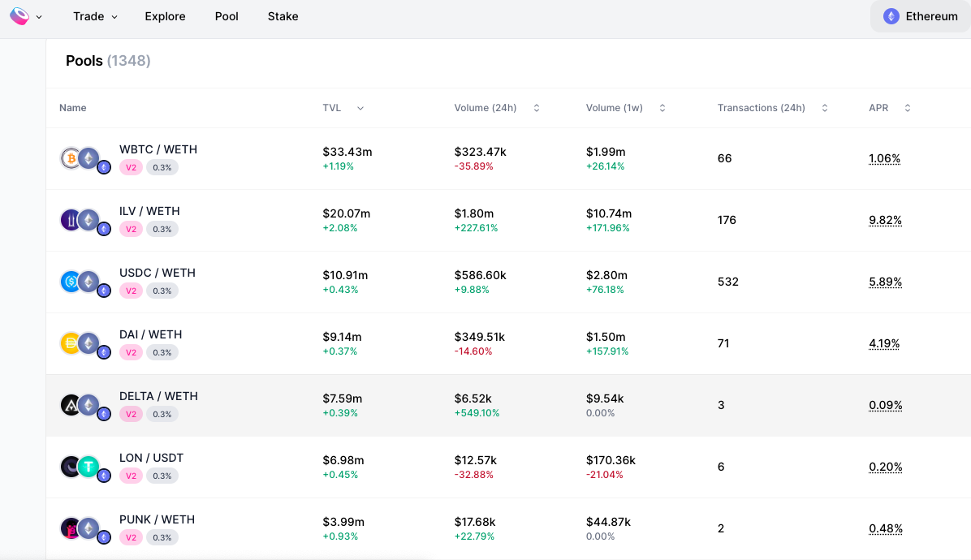Click the ILV / WETH token pair icon
Screen dimensions: 971x560
(x=85, y=222)
